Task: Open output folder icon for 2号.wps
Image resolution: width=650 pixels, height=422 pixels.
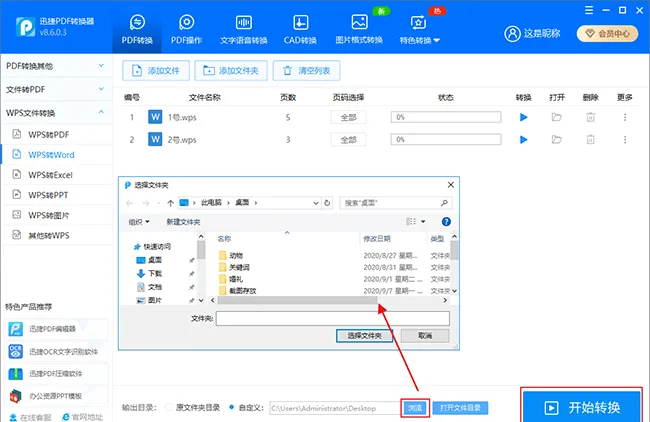Action: (556, 140)
